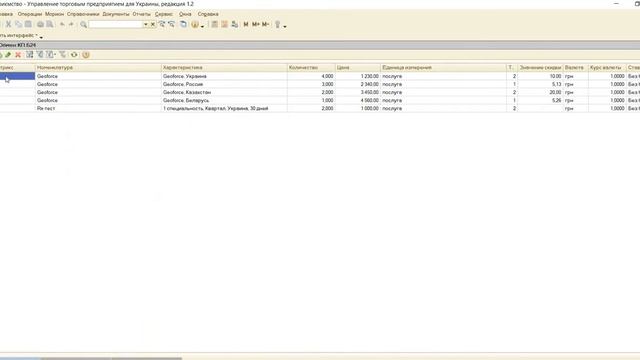Click the users icon before the M button
This screenshot has width=640, height=360.
(x=234, y=24)
